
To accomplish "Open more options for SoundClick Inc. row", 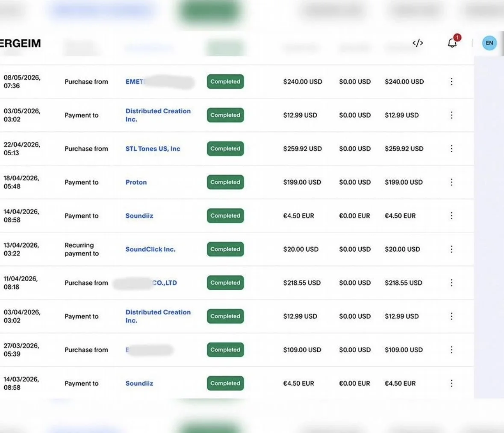I will tap(451, 249).
